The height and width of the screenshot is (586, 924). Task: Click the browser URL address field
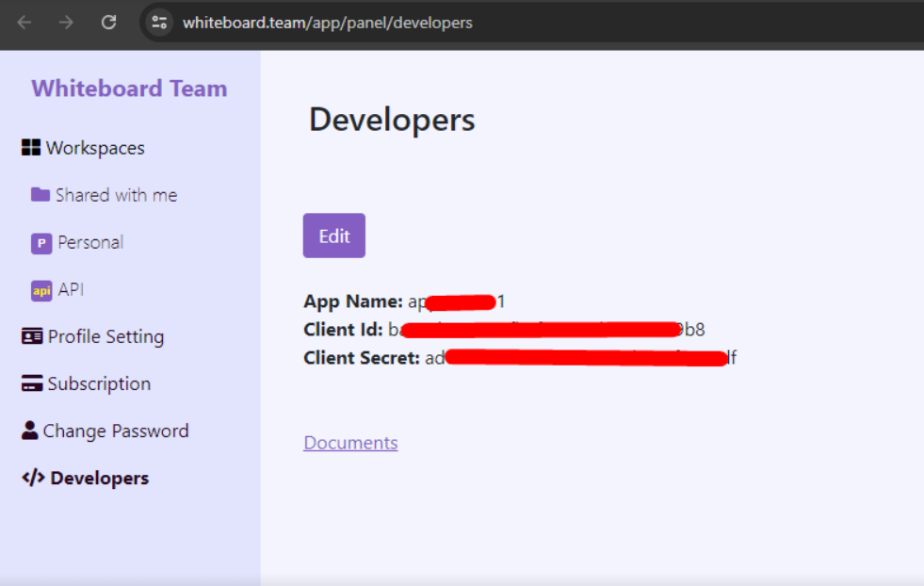tap(530, 23)
